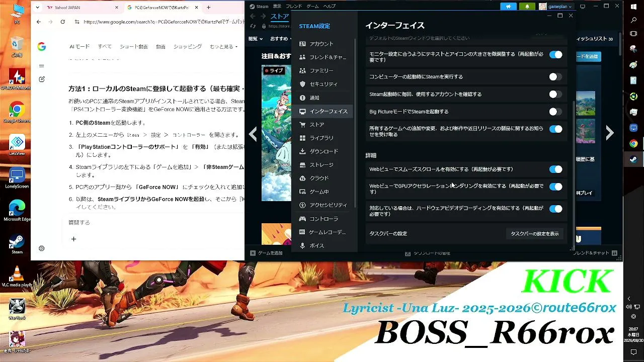This screenshot has width=644, height=362.
Task: Select the ボイス microphone settings category
Action: pos(322,246)
